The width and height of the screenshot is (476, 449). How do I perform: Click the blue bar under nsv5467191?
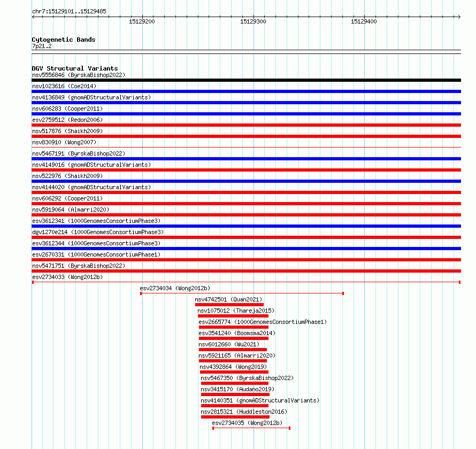pyautogui.click(x=246, y=159)
